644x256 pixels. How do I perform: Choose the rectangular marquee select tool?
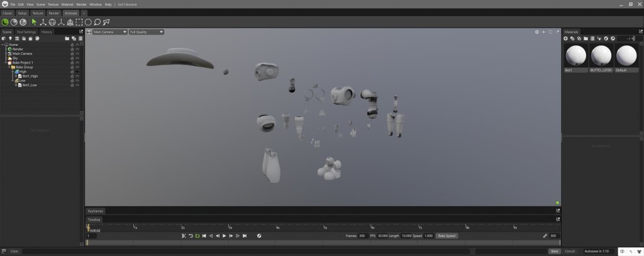point(79,22)
